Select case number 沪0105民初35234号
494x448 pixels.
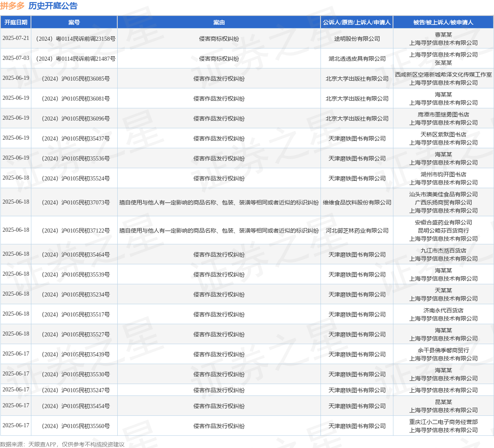[x=86, y=295]
